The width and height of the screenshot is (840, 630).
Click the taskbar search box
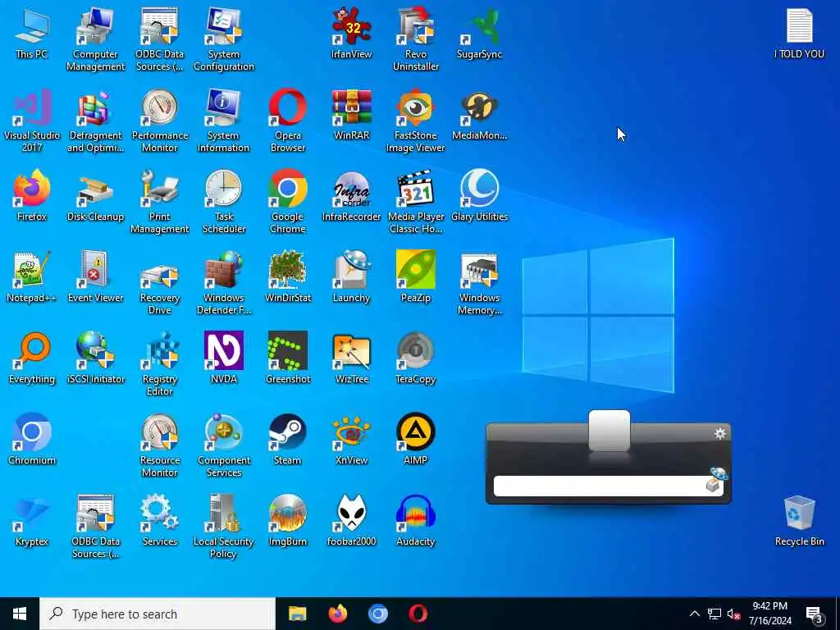[157, 614]
